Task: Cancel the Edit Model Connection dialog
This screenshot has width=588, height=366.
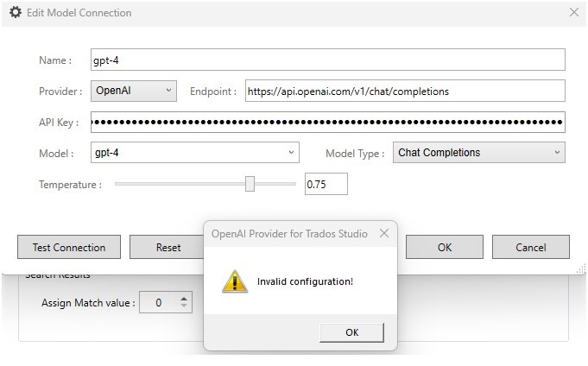Action: (x=530, y=247)
